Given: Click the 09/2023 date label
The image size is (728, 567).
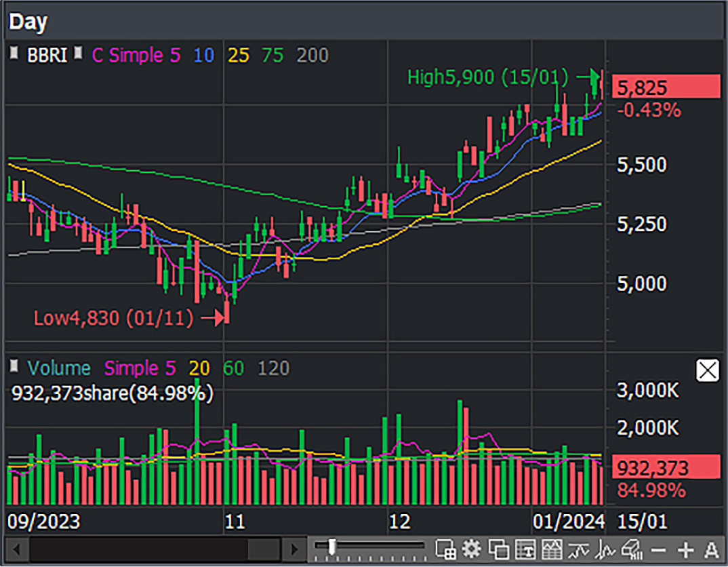Looking at the screenshot, I should [43, 522].
